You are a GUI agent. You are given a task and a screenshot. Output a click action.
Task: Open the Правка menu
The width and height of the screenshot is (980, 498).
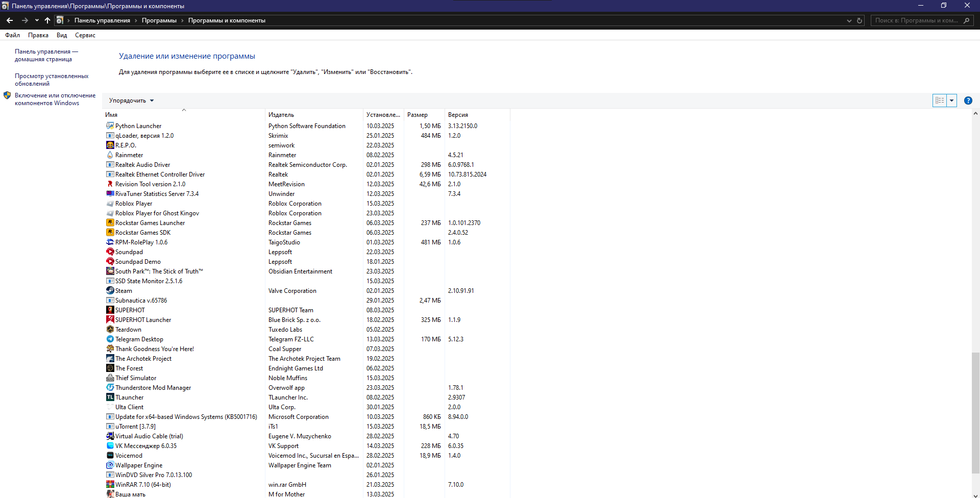38,35
